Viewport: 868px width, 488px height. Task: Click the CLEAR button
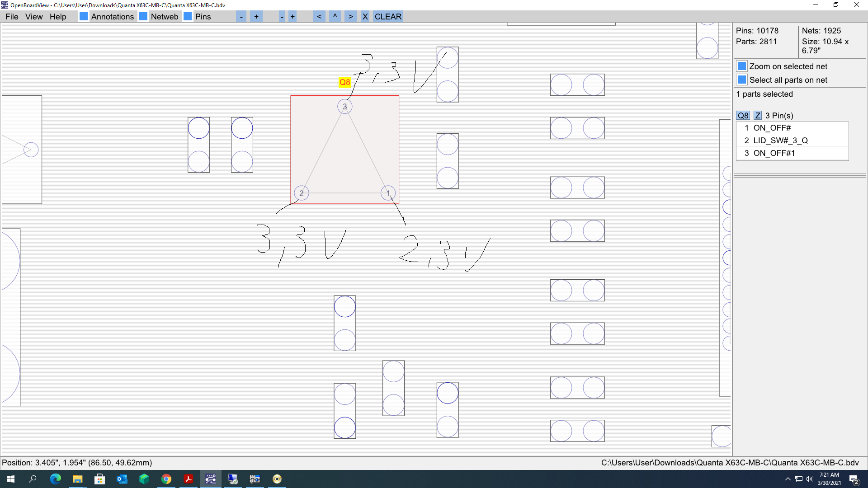388,17
